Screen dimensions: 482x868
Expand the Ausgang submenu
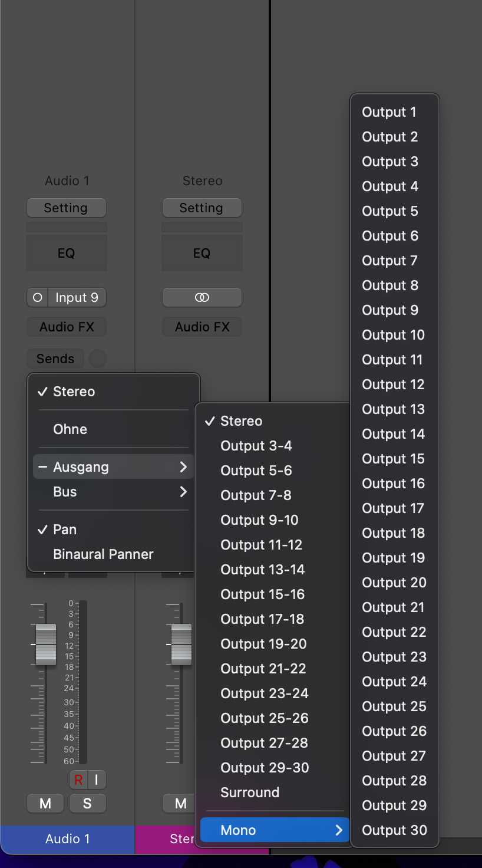tap(113, 467)
